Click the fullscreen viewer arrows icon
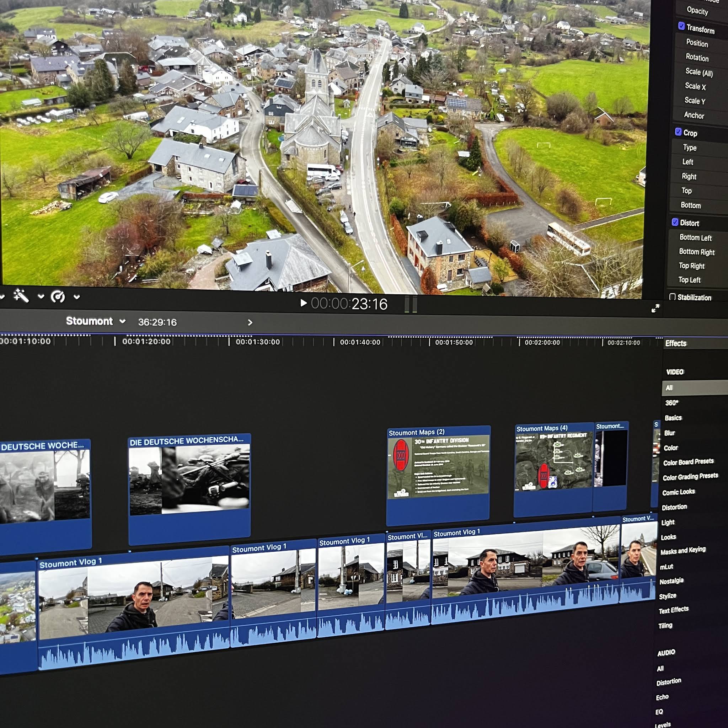This screenshot has height=728, width=728. click(x=655, y=309)
